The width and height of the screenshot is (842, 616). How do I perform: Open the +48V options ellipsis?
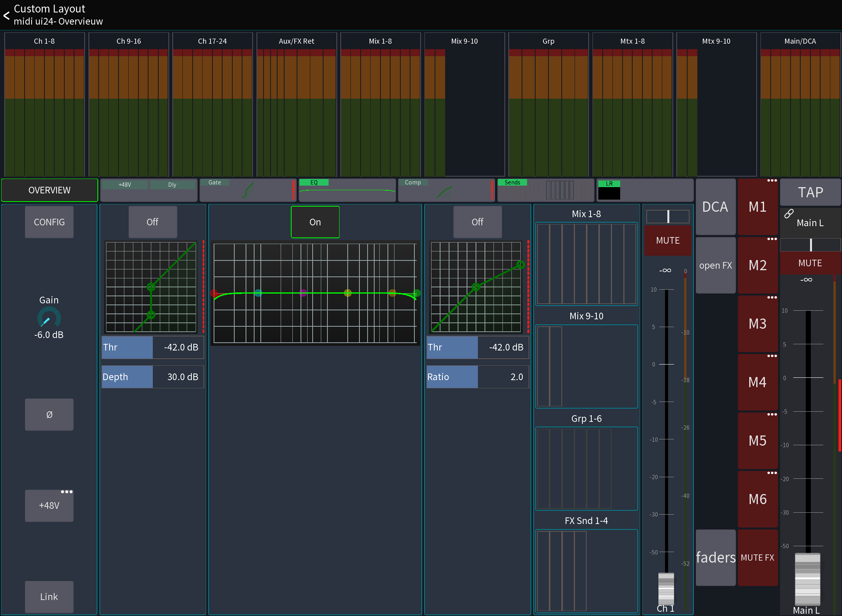coord(67,491)
